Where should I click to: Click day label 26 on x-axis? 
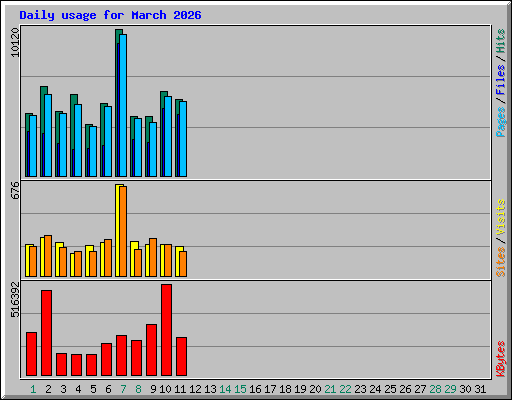coord(405,389)
